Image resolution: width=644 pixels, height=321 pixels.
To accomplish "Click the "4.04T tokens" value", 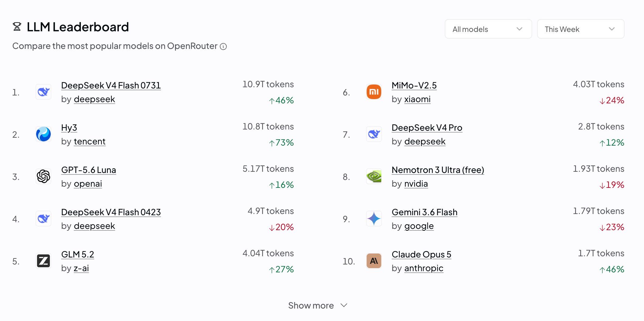I will (x=268, y=253).
